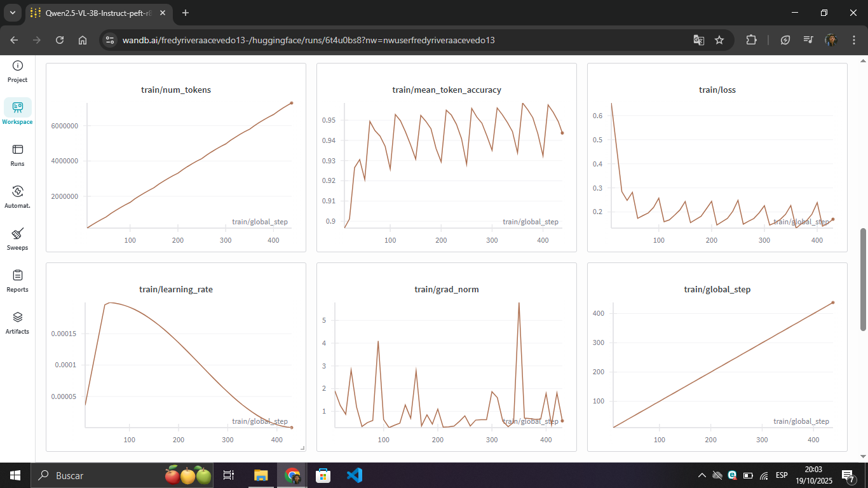Open the Reports section

[x=17, y=280]
